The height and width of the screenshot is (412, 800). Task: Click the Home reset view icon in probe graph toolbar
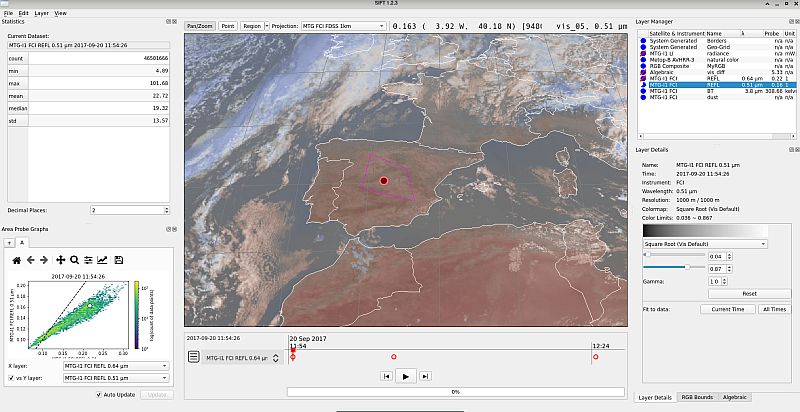click(17, 260)
